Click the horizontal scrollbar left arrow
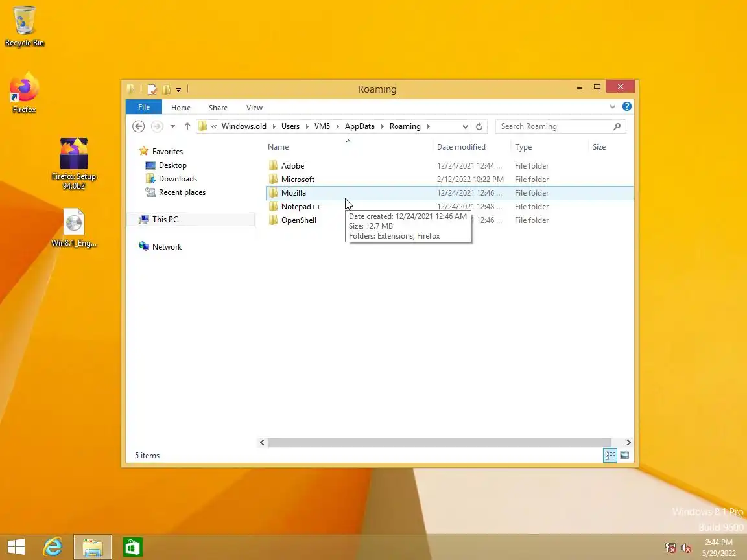747x560 pixels. point(262,443)
